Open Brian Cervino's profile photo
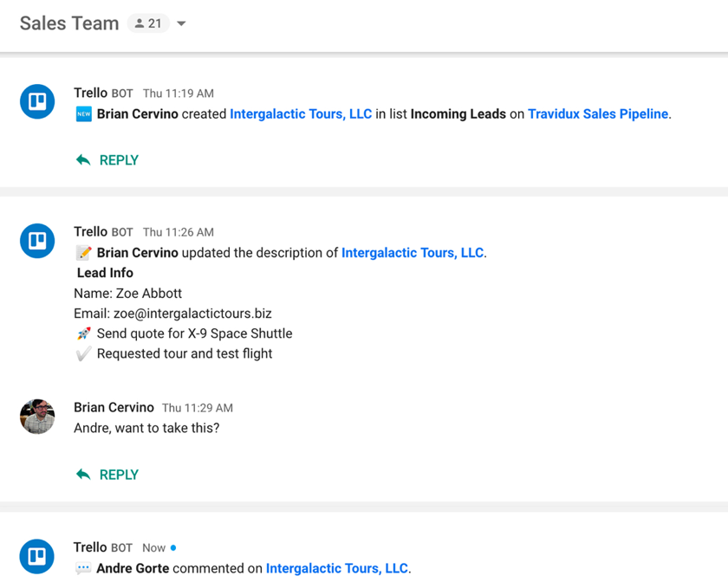728x582 pixels. tap(37, 417)
